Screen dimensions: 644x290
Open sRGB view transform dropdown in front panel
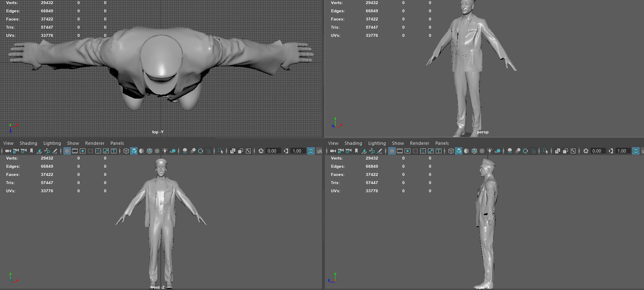coord(319,151)
